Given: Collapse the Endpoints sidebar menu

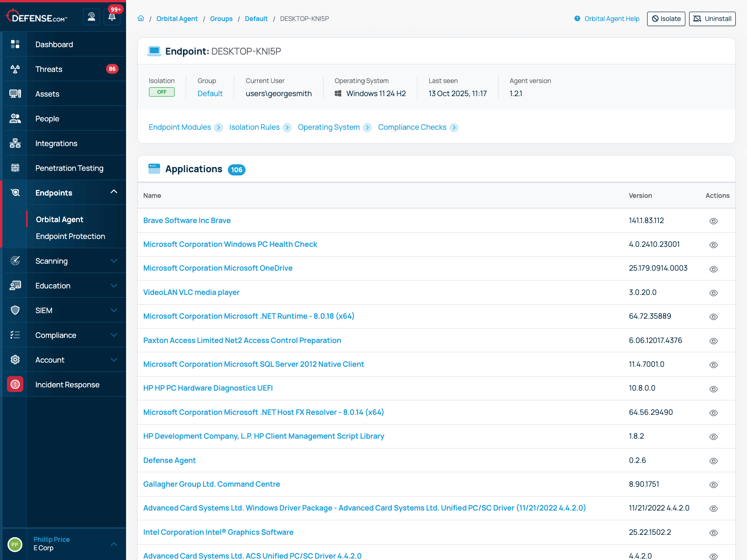Looking at the screenshot, I should [114, 192].
